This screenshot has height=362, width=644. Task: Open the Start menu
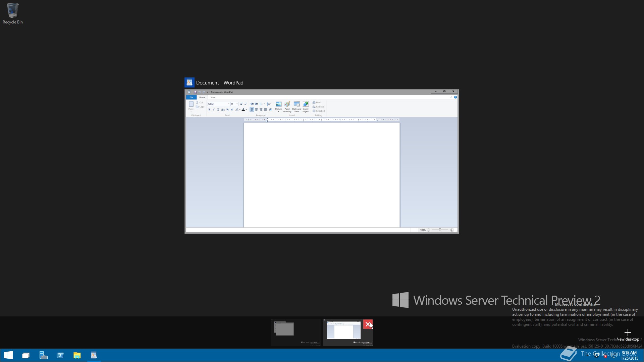(x=8, y=355)
